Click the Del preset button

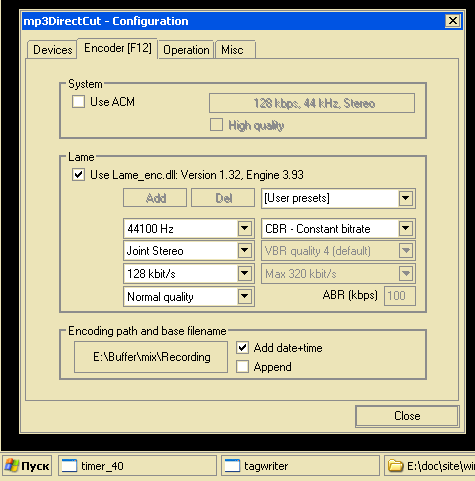click(x=223, y=198)
